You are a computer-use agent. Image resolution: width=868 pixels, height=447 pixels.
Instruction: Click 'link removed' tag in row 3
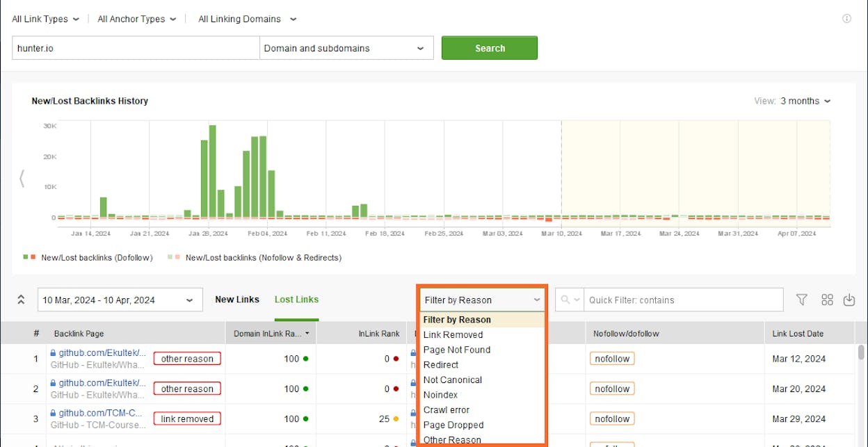click(x=187, y=418)
